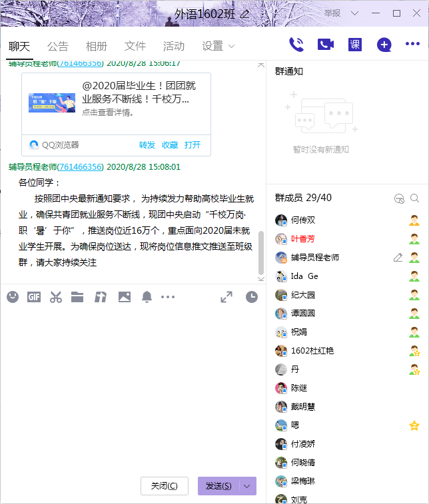The width and height of the screenshot is (429, 504).
Task: Open the send file folder icon
Action: (77, 297)
